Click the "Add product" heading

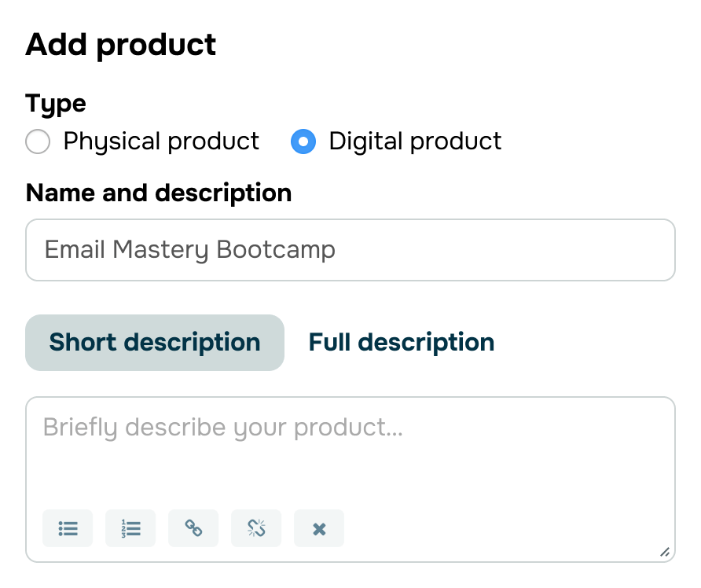[121, 45]
